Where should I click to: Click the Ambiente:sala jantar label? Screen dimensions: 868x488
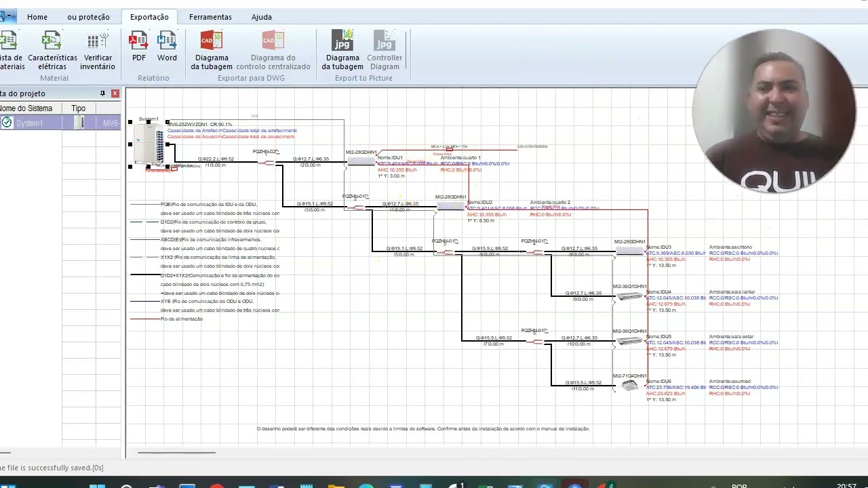point(732,291)
